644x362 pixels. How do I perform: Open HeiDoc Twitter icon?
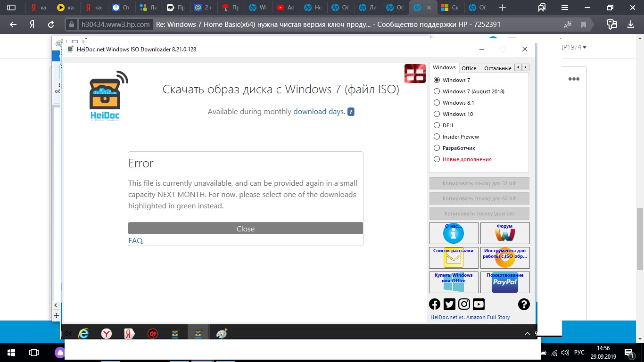click(x=449, y=304)
